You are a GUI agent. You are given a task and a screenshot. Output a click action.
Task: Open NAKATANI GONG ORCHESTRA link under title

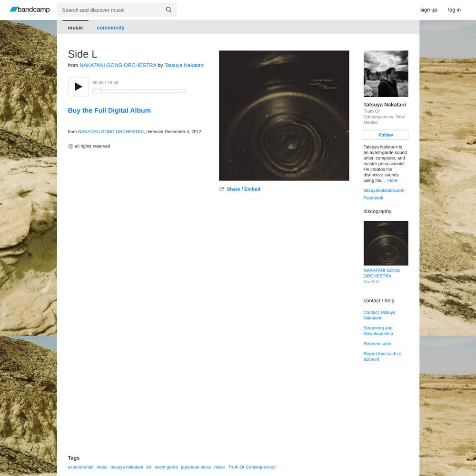[118, 65]
